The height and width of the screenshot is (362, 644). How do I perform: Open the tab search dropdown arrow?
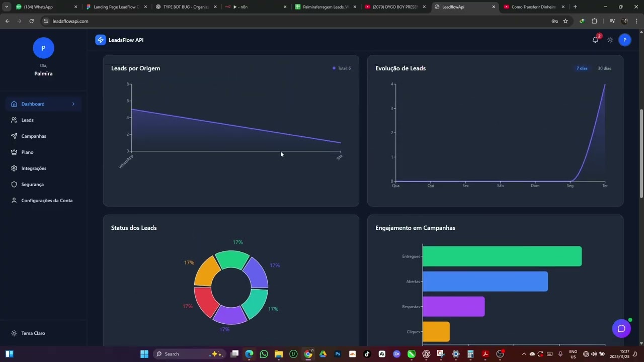point(7,7)
